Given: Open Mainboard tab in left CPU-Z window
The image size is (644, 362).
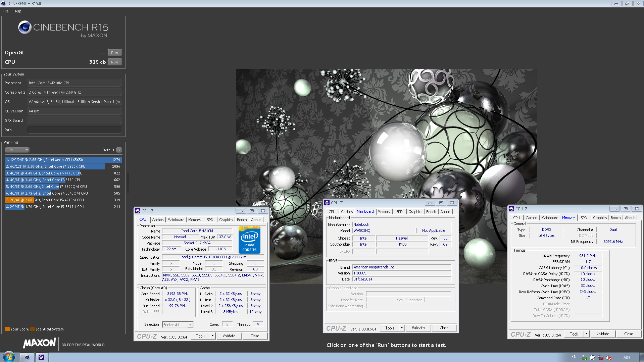Looking at the screenshot, I should pos(176,220).
